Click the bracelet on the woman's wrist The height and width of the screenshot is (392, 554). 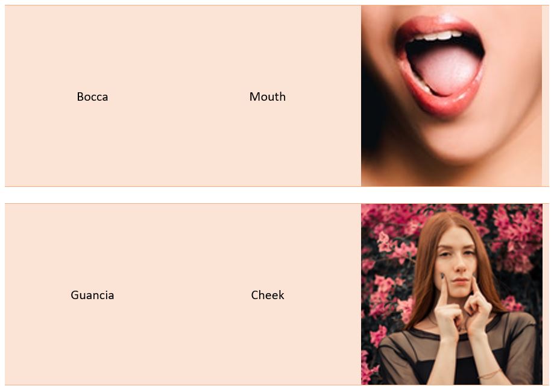click(x=491, y=374)
